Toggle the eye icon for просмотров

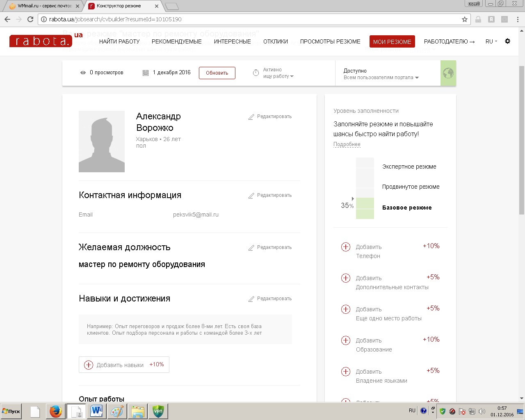[x=83, y=73]
